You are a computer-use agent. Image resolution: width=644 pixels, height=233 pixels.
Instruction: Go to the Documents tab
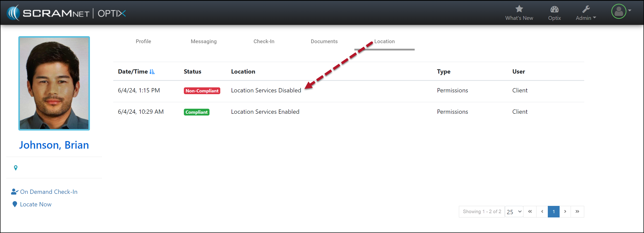pyautogui.click(x=324, y=41)
